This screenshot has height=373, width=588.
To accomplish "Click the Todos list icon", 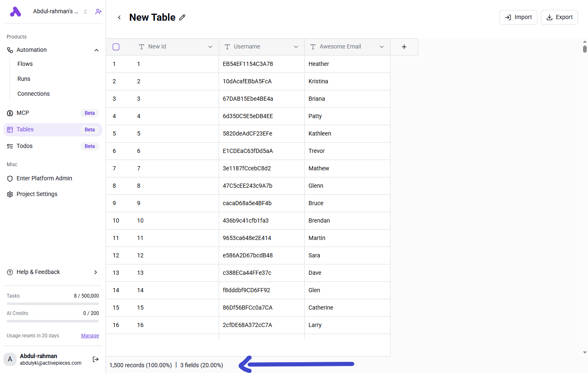I will click(x=10, y=146).
